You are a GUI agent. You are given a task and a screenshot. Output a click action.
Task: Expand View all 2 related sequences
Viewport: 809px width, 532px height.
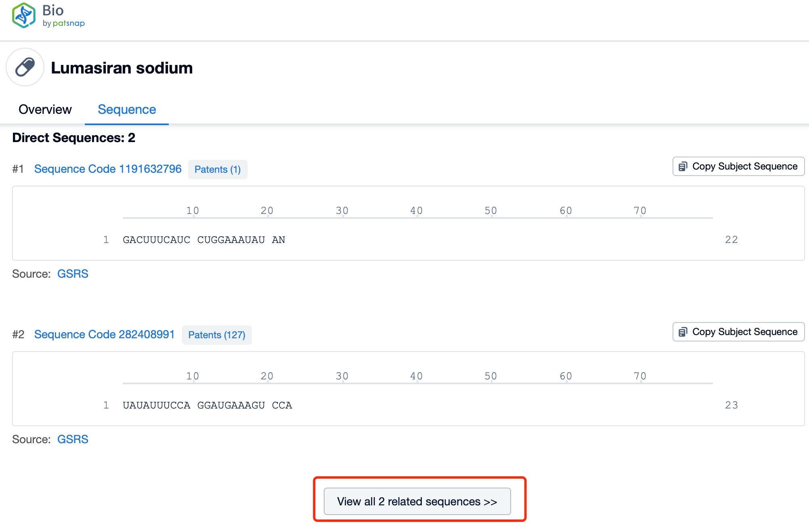tap(417, 501)
